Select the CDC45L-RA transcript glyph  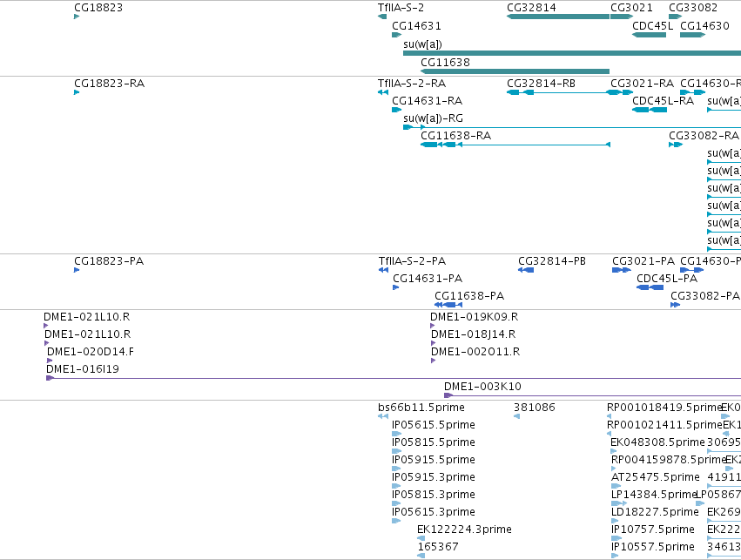pos(650,110)
